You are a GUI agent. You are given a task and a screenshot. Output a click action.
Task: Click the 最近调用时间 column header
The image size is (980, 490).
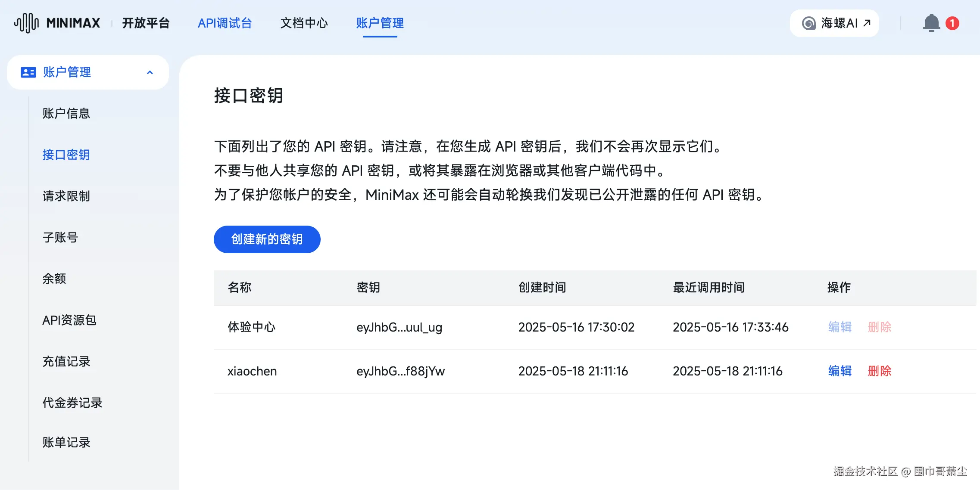(708, 287)
